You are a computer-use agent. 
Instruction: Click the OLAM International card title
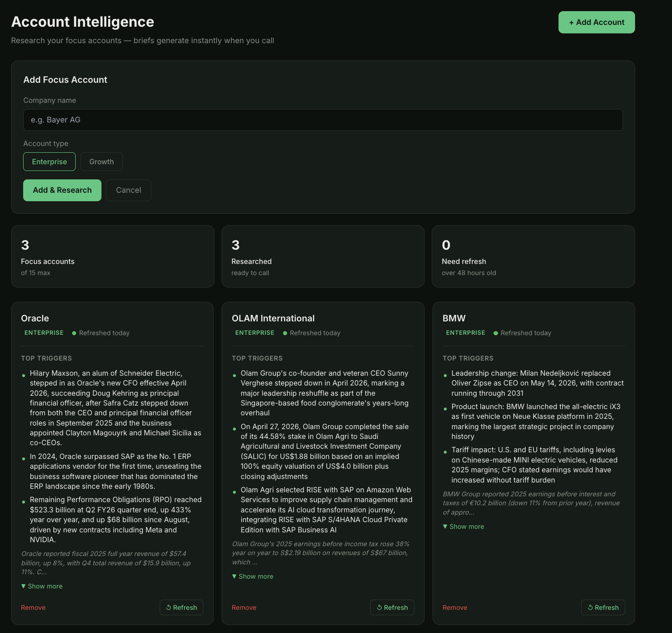(x=273, y=318)
